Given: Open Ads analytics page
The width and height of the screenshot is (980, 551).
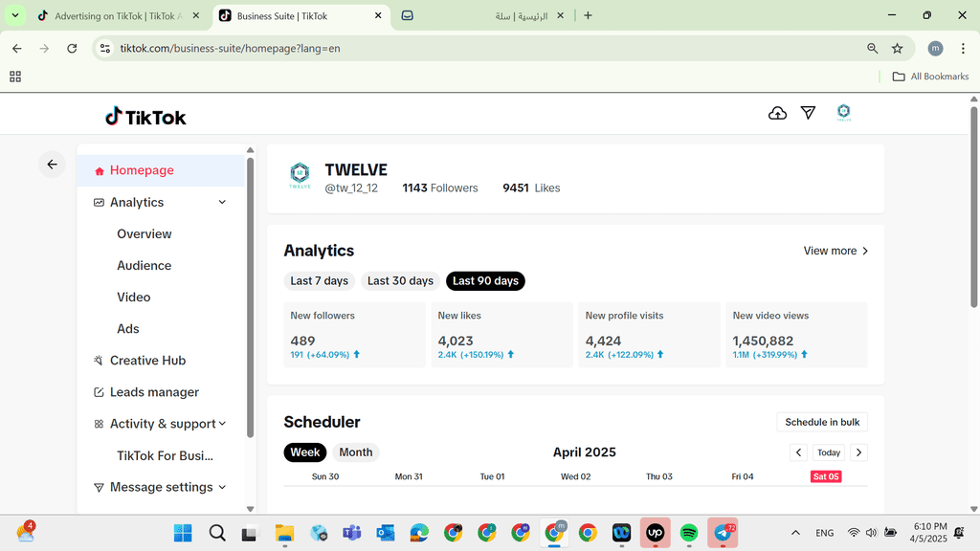Looking at the screenshot, I should (x=128, y=329).
